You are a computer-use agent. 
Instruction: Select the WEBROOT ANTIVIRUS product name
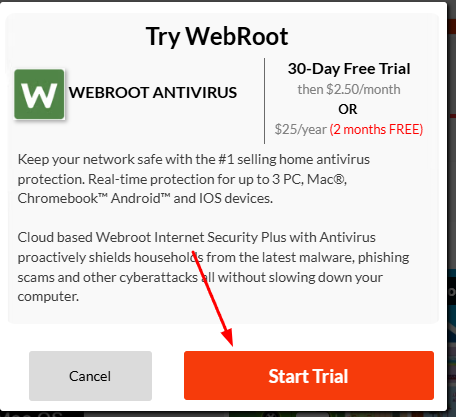pyautogui.click(x=153, y=93)
